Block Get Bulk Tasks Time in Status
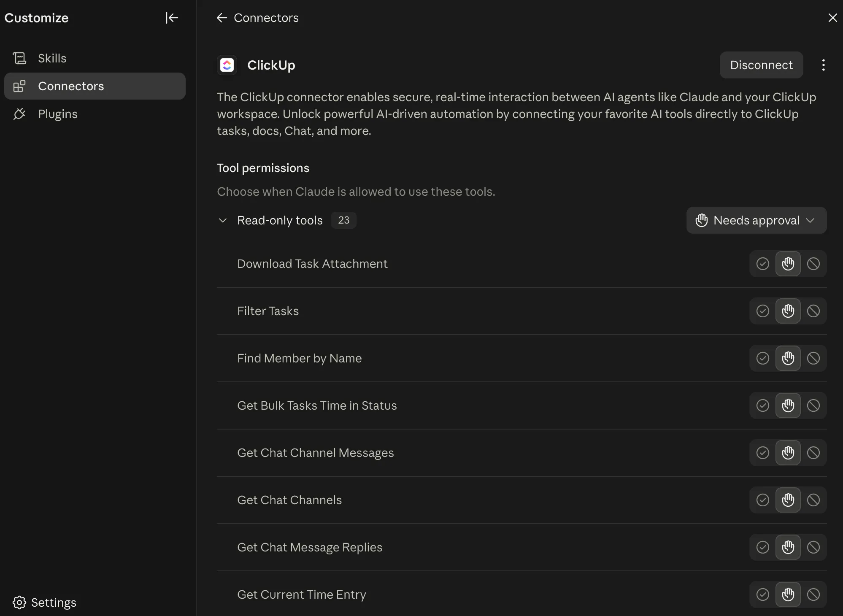 (813, 405)
